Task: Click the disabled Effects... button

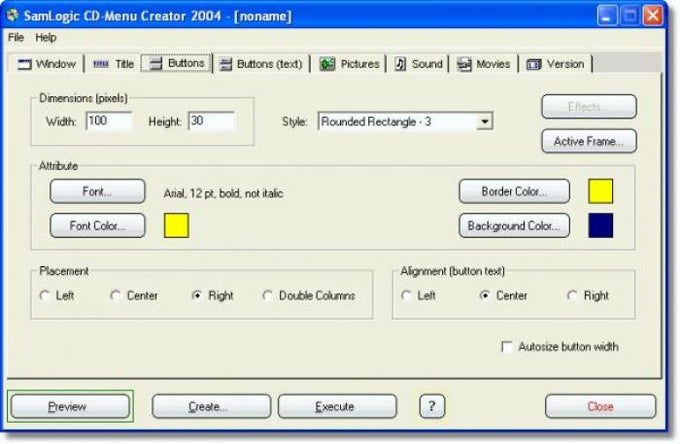Action: pyautogui.click(x=589, y=107)
